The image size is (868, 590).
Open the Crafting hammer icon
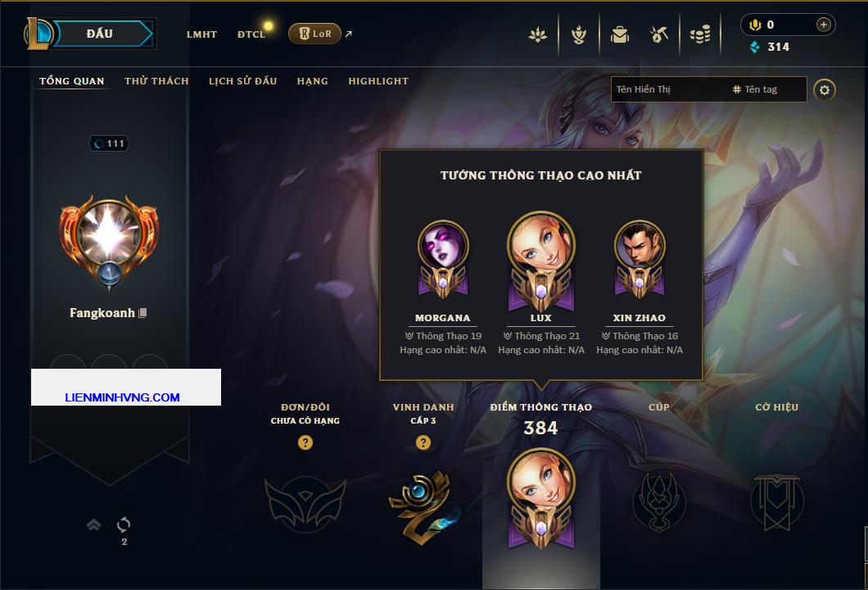(658, 35)
